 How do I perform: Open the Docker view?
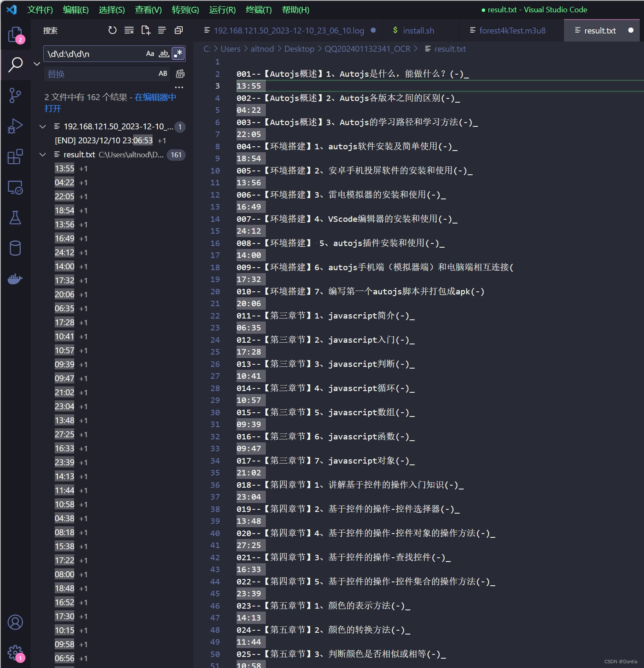pyautogui.click(x=15, y=279)
